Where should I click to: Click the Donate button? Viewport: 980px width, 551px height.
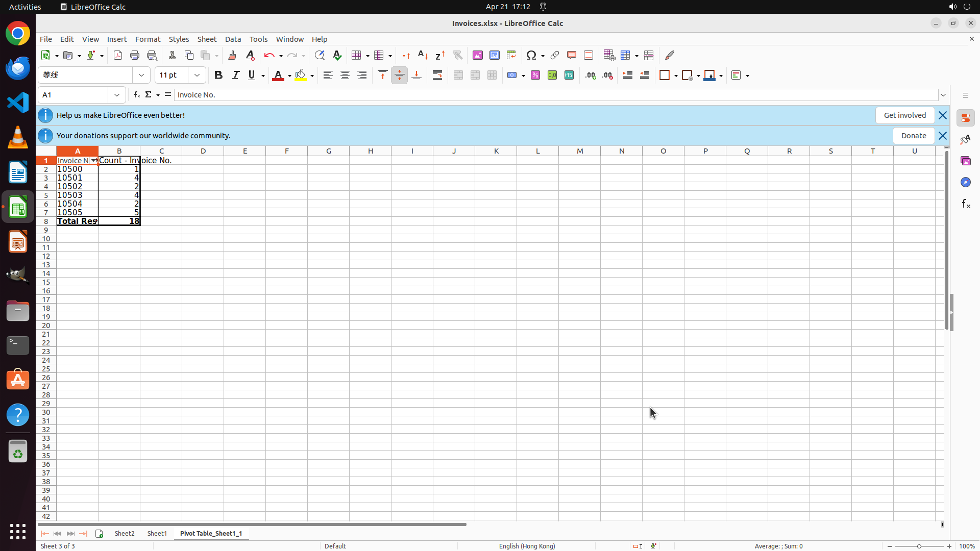pos(913,136)
